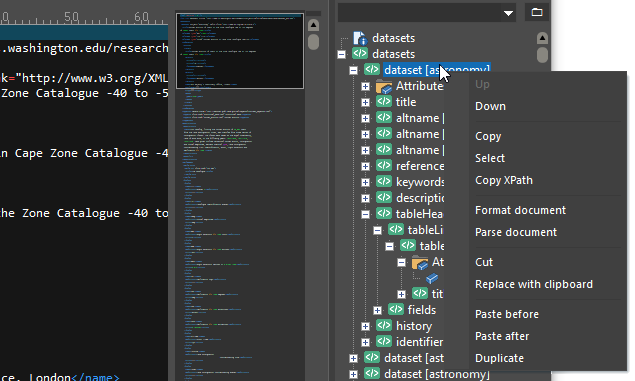Click the selected dataset [astronomy] element icon

pyautogui.click(x=372, y=70)
